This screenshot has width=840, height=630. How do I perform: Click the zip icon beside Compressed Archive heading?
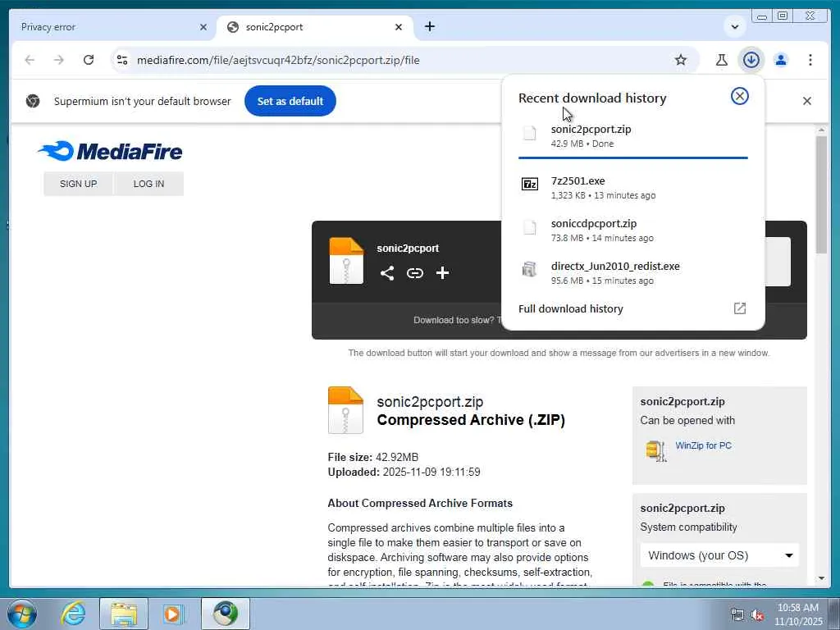tap(345, 410)
